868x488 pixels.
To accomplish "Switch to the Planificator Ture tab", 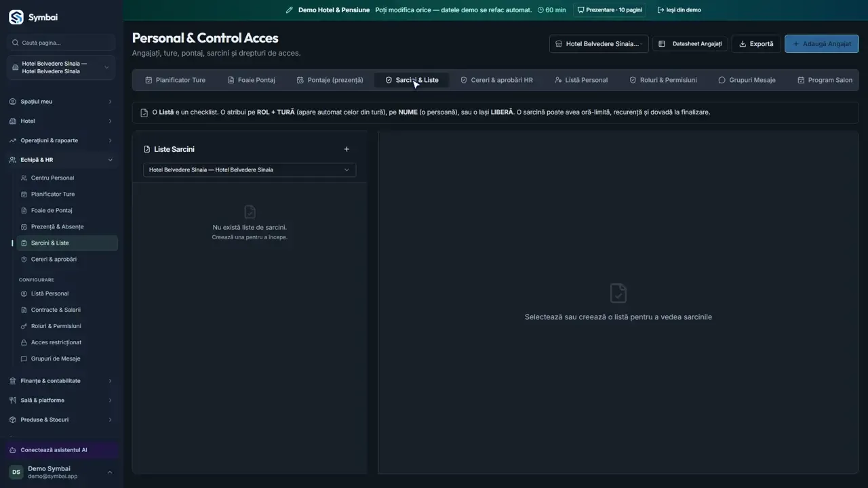I will coord(175,80).
